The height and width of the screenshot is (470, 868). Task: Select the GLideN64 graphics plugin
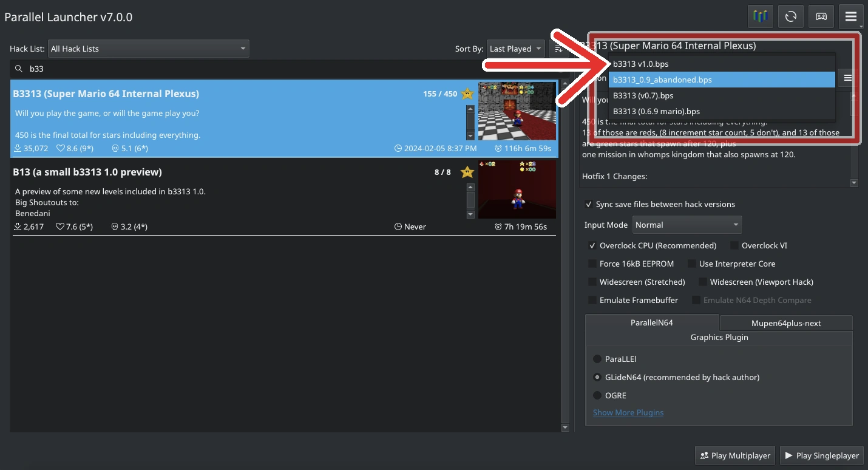pos(597,377)
